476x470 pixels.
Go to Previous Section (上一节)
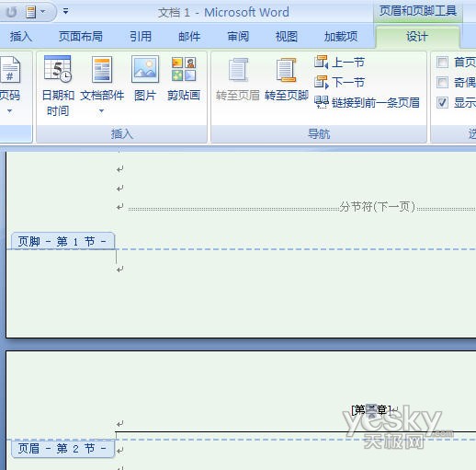(x=339, y=63)
